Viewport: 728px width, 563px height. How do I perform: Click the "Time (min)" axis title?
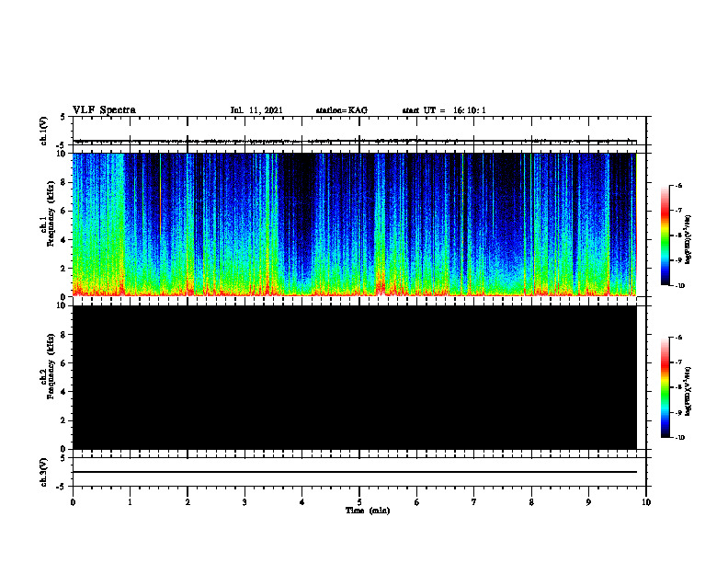(x=368, y=511)
